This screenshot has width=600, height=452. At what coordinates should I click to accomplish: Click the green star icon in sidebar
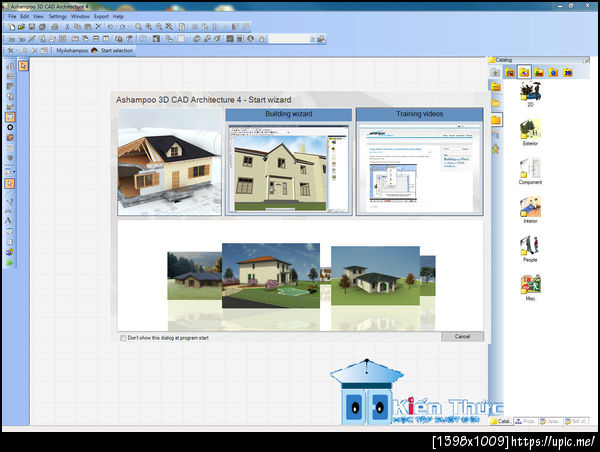[10, 263]
